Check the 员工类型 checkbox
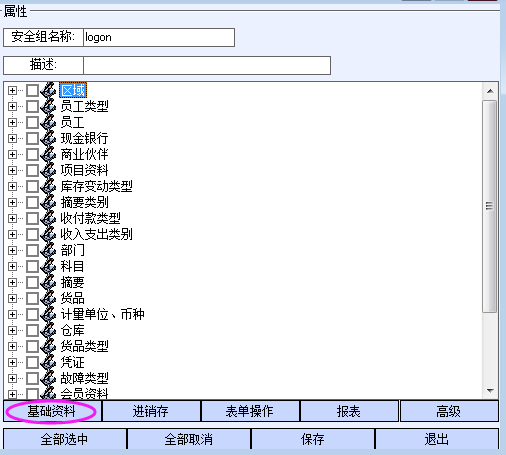Viewport: 506px width, 455px height. pos(32,106)
